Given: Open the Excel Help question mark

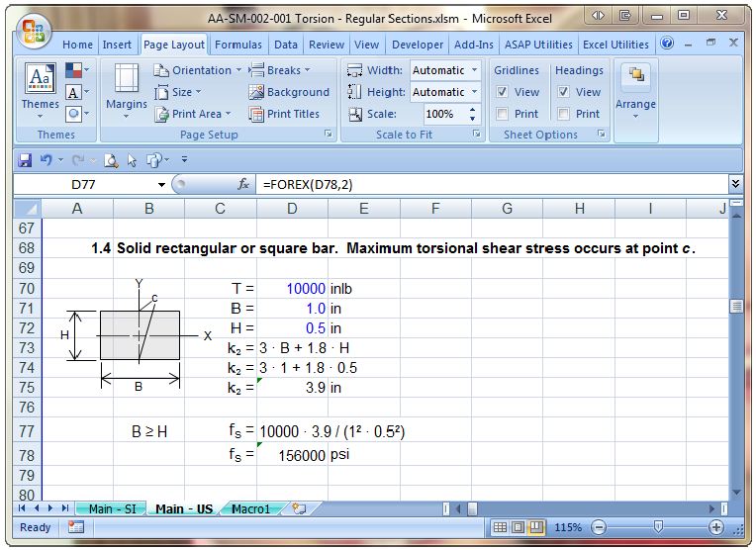Looking at the screenshot, I should coord(667,45).
